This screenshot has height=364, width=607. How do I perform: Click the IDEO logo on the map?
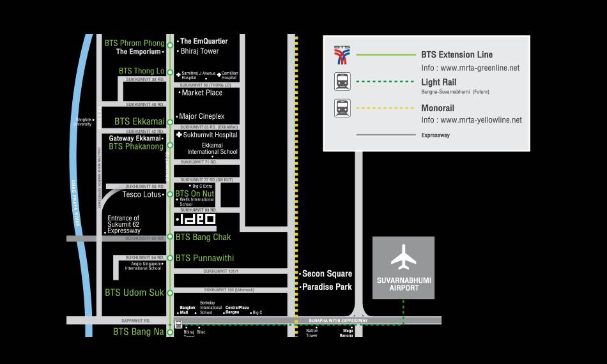tap(197, 219)
